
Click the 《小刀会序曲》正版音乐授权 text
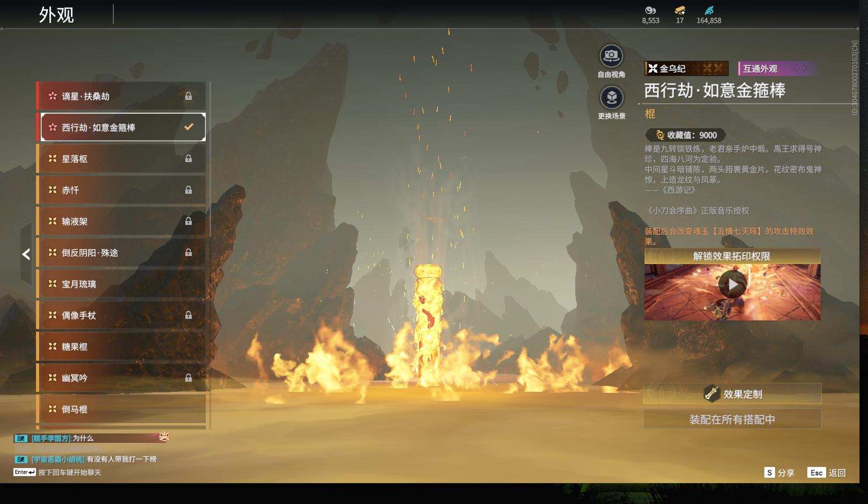(697, 211)
